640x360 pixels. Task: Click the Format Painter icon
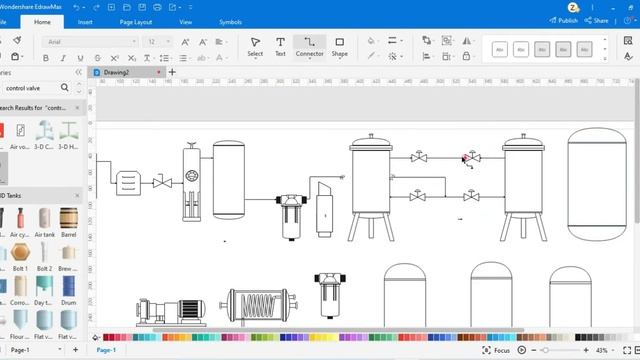coord(17,40)
